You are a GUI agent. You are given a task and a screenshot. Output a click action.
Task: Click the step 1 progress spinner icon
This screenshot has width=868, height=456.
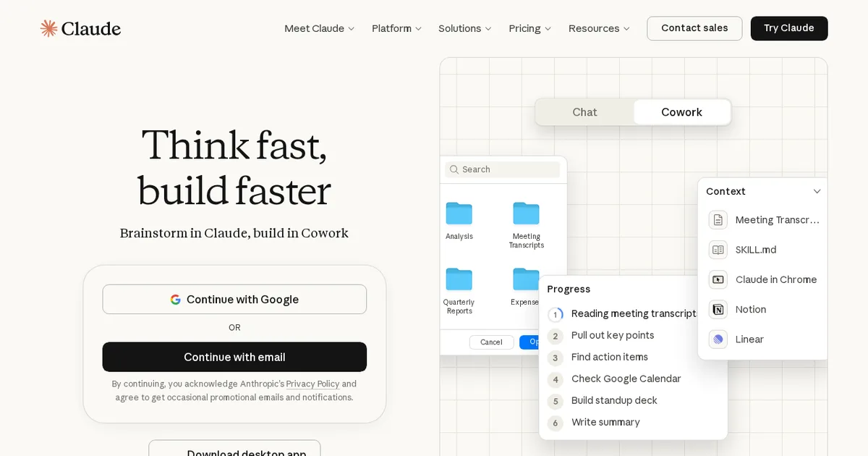point(556,314)
